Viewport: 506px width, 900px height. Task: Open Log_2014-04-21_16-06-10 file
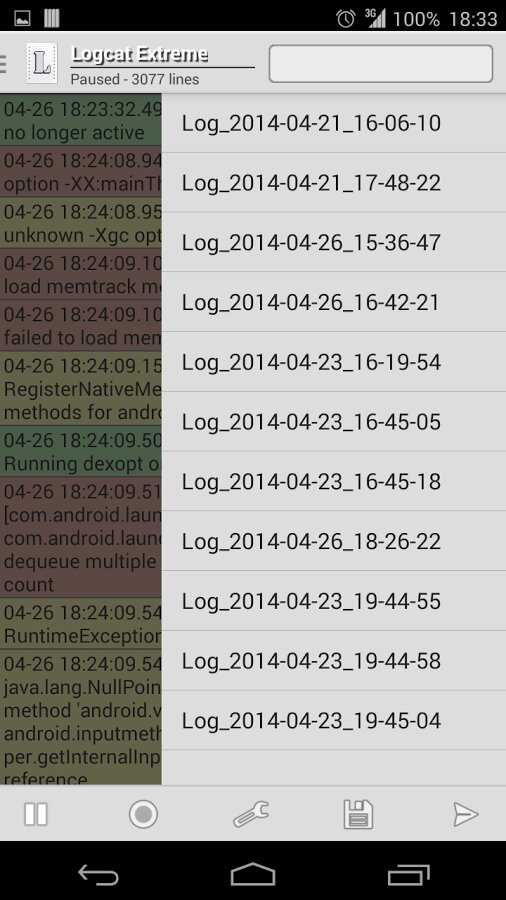[334, 123]
